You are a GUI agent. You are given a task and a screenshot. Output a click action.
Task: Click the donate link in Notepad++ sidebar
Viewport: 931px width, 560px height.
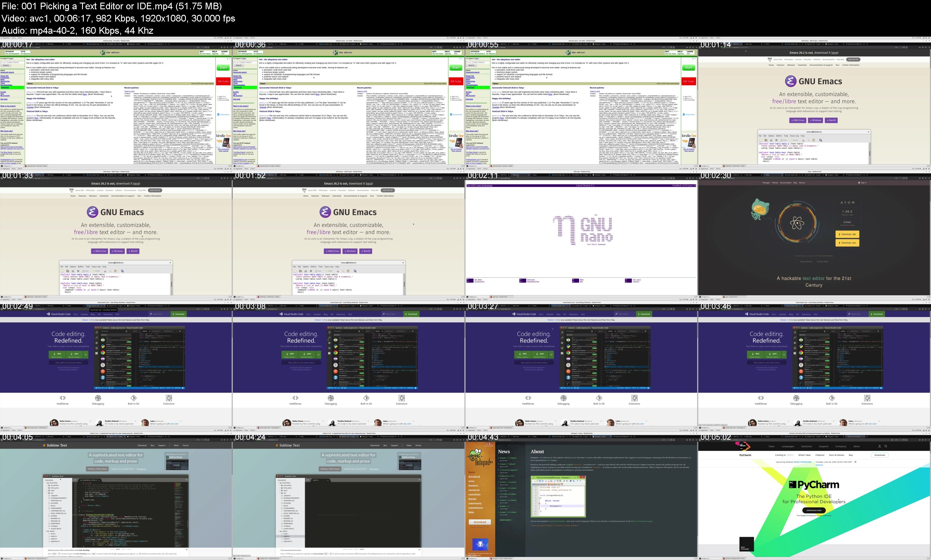click(472, 499)
